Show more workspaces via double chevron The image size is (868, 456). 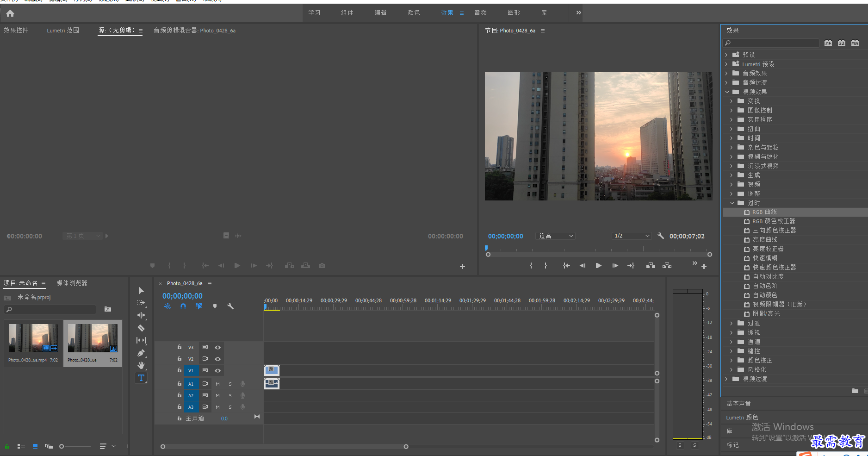tap(578, 12)
